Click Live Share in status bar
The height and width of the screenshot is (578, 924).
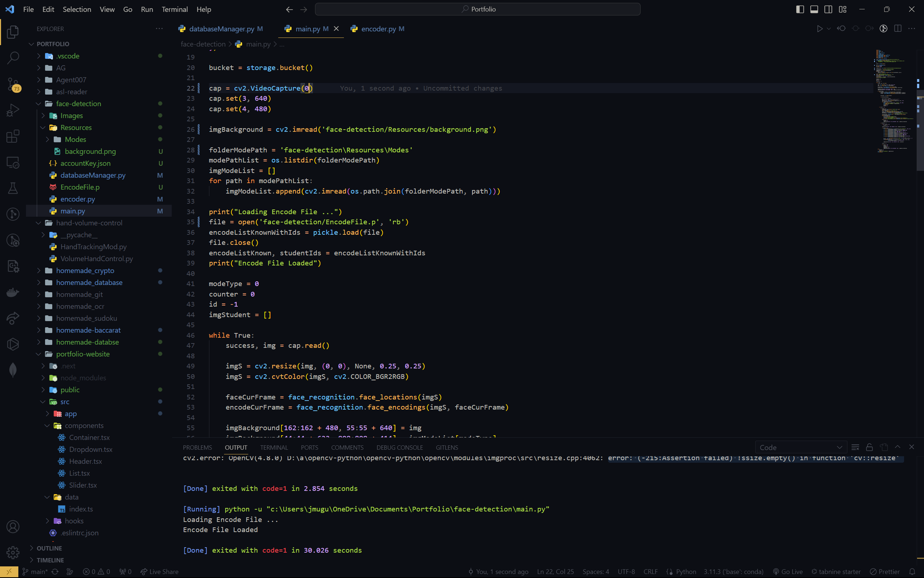pos(160,571)
